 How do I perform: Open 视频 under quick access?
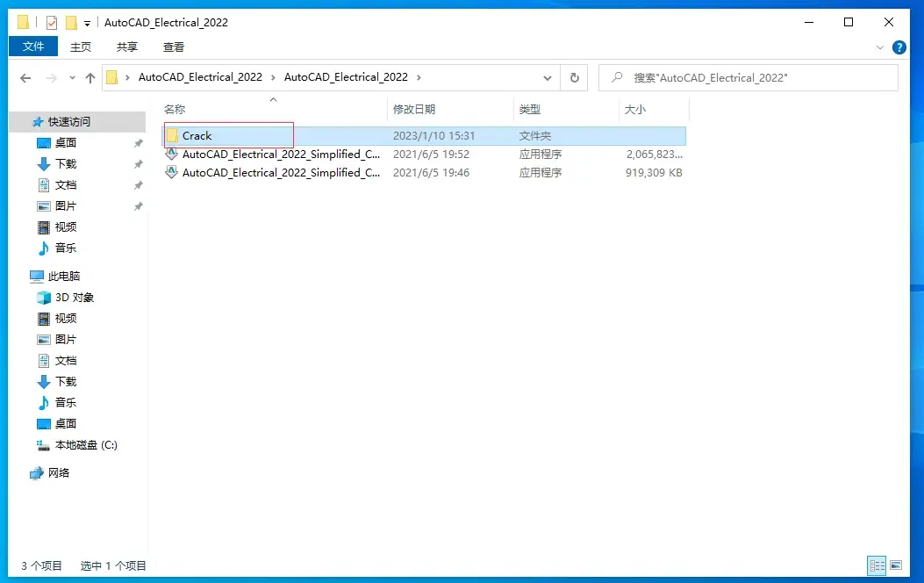click(66, 227)
